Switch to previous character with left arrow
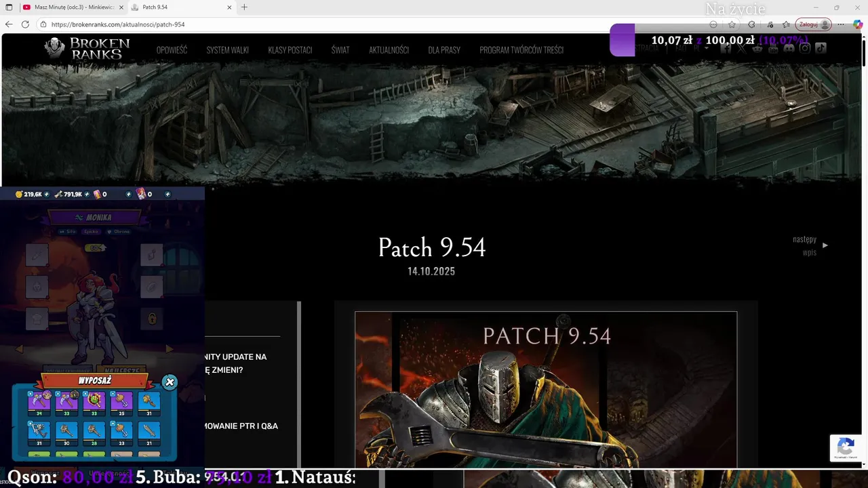The width and height of the screenshot is (868, 488). pyautogui.click(x=19, y=349)
